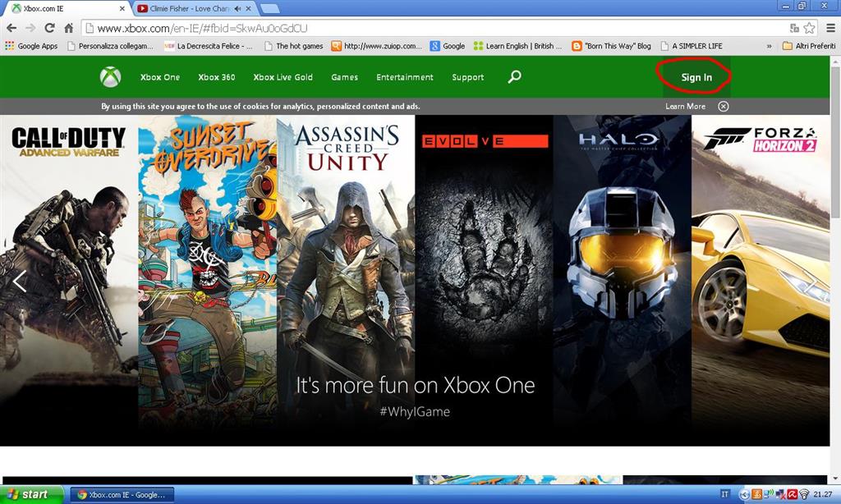Image resolution: width=841 pixels, height=504 pixels.
Task: Click the disconnected network tray icon
Action: [780, 494]
